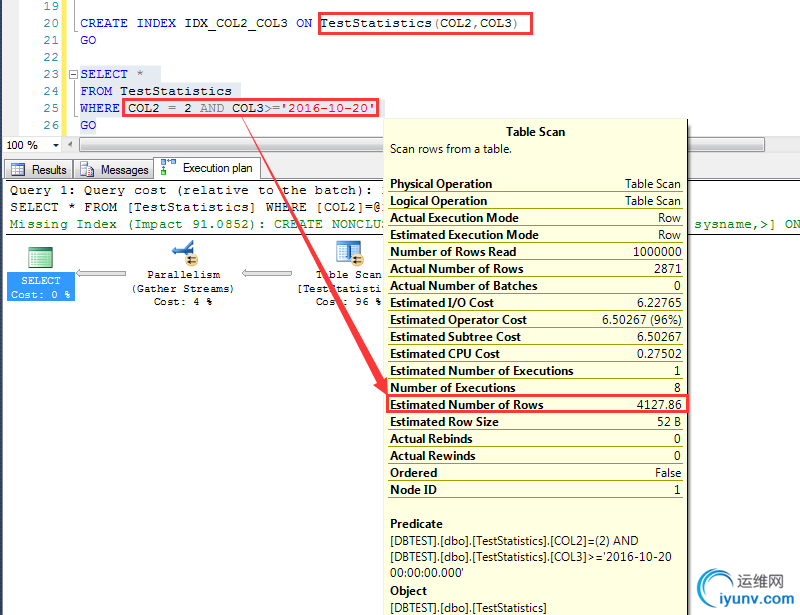Click the SELECT operator icon in the plan
Image resolution: width=800 pixels, height=615 pixels.
40,257
